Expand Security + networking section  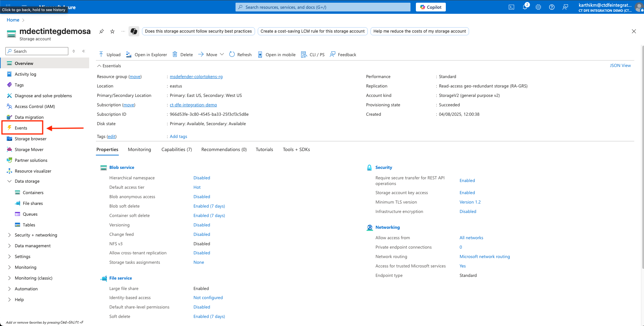pyautogui.click(x=9, y=235)
